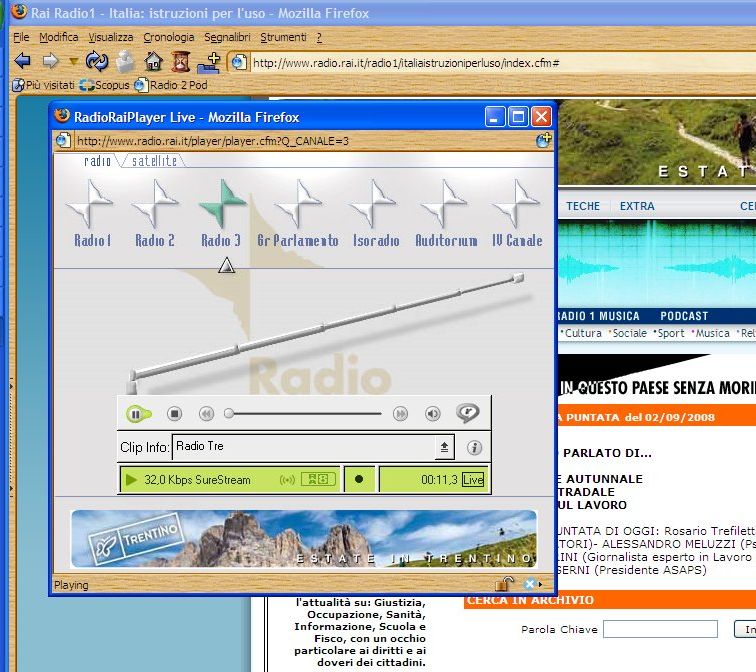Open the Sport category link
756x672 pixels.
click(669, 333)
